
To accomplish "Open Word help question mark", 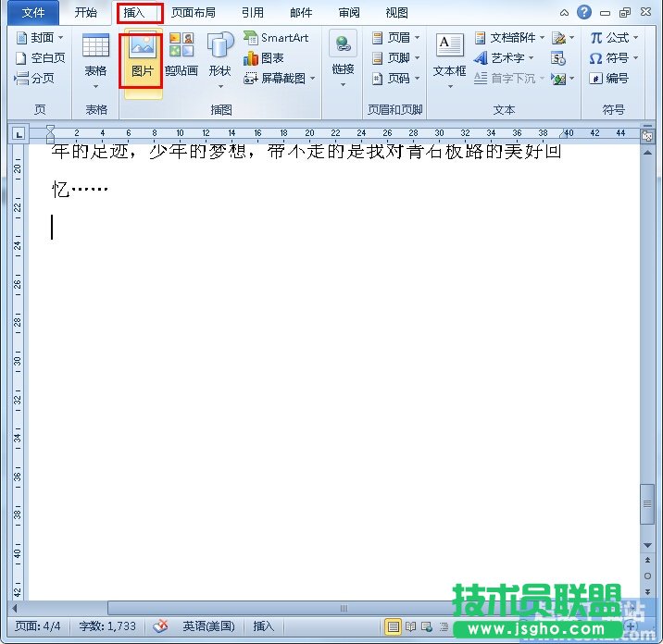I will click(x=584, y=12).
